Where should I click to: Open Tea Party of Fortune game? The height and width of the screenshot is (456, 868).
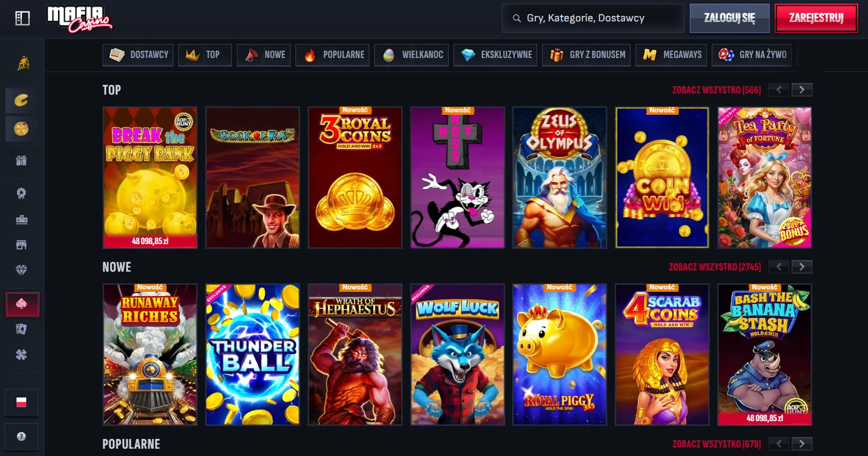(x=765, y=178)
